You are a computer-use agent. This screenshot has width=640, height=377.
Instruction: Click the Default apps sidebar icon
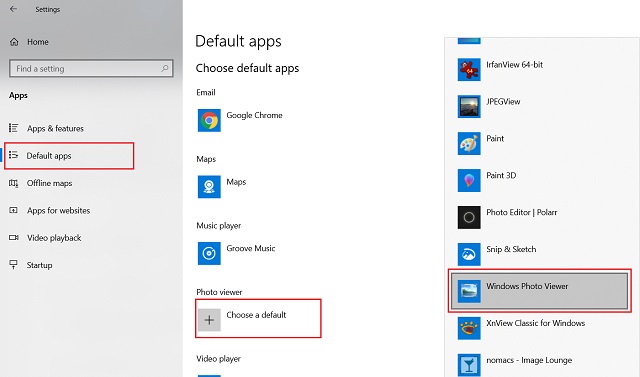click(13, 155)
